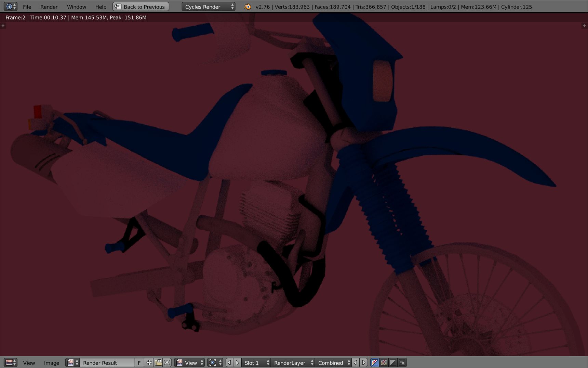Click the Render Result name field

coord(107,363)
